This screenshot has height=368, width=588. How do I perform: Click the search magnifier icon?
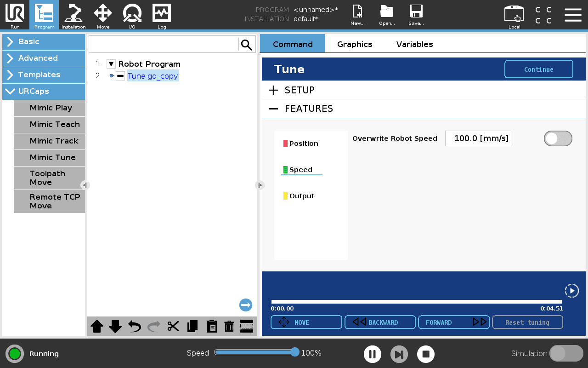click(247, 45)
